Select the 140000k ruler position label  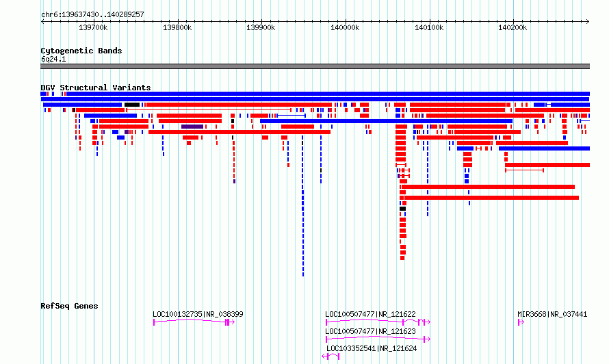pos(345,27)
